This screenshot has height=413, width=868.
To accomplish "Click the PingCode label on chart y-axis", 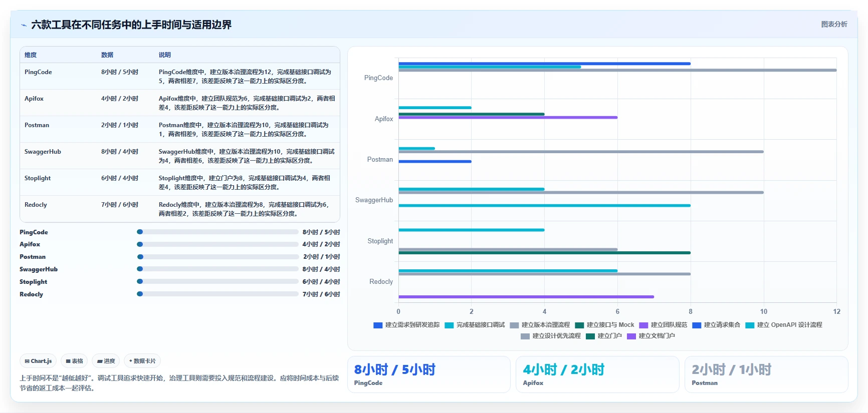I will pos(378,78).
